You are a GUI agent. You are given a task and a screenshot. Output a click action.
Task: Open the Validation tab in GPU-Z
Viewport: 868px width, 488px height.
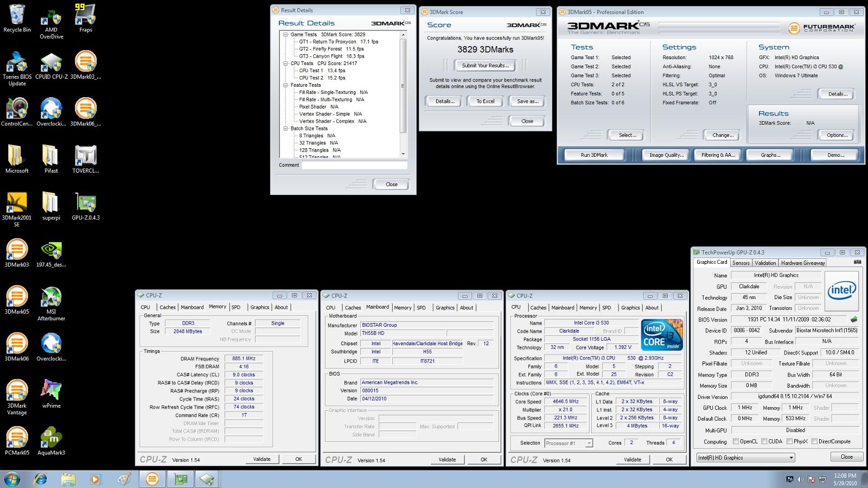point(765,263)
